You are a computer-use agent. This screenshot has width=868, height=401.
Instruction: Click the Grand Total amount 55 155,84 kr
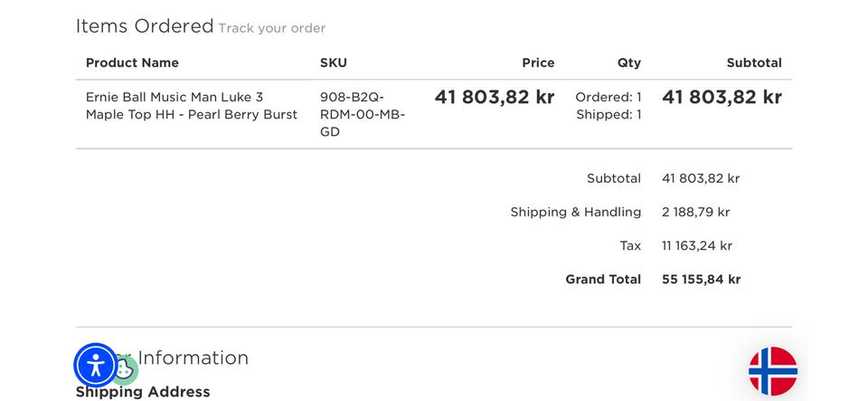coord(701,280)
